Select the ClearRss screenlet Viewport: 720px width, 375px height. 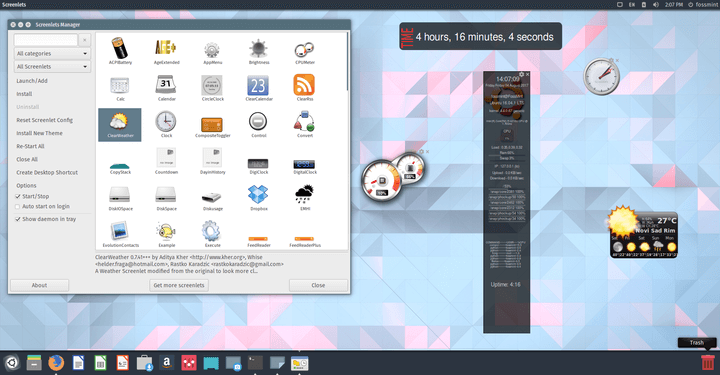304,88
